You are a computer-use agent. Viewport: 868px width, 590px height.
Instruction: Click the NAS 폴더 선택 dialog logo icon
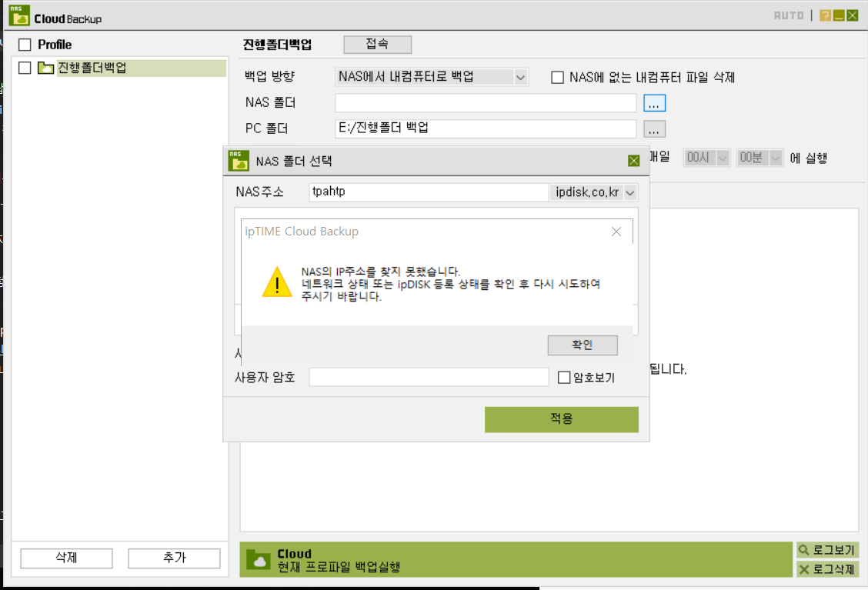tap(239, 161)
